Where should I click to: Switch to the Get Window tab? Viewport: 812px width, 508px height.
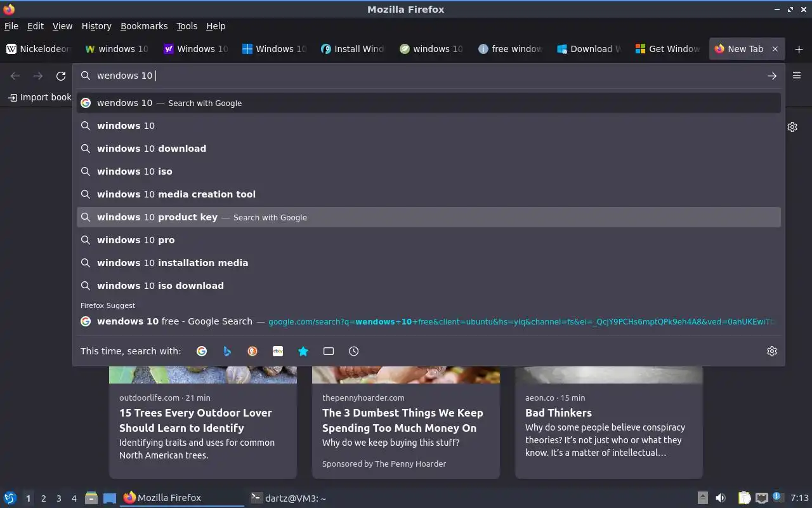[668, 49]
